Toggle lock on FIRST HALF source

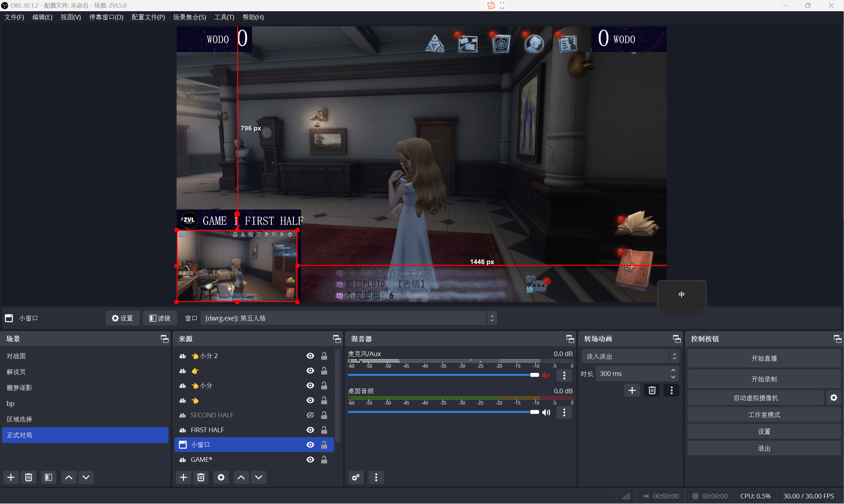[324, 430]
